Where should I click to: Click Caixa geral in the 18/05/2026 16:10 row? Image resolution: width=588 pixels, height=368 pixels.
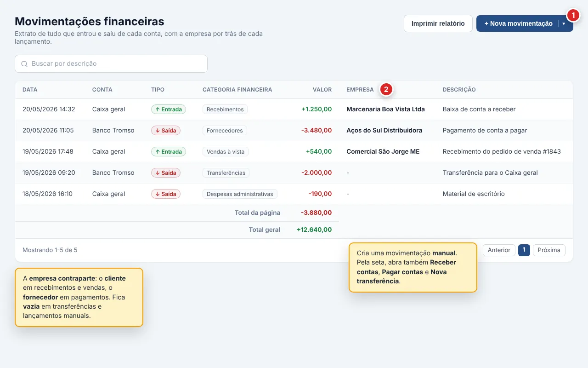(109, 194)
